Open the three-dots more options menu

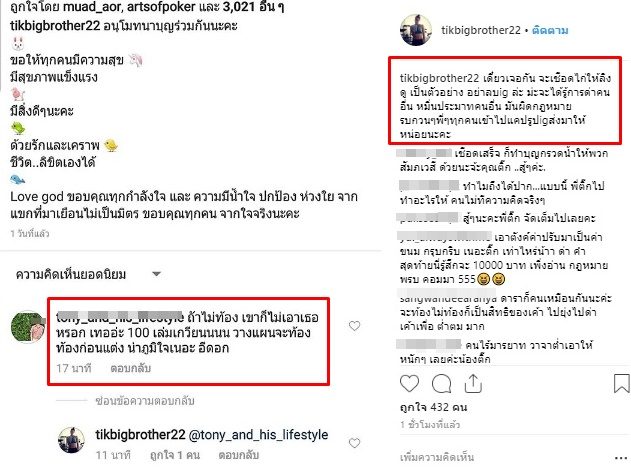point(621,458)
